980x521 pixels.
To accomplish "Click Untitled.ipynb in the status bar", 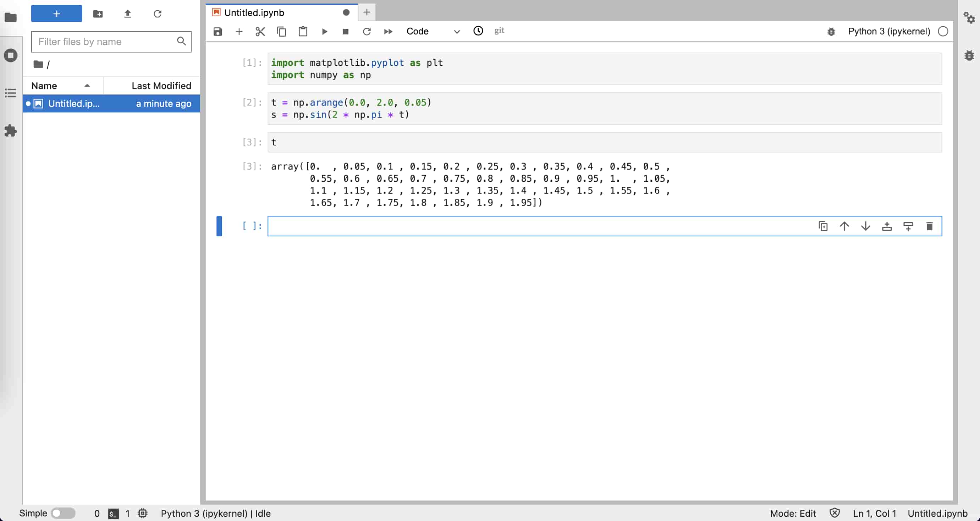I will coord(937,514).
